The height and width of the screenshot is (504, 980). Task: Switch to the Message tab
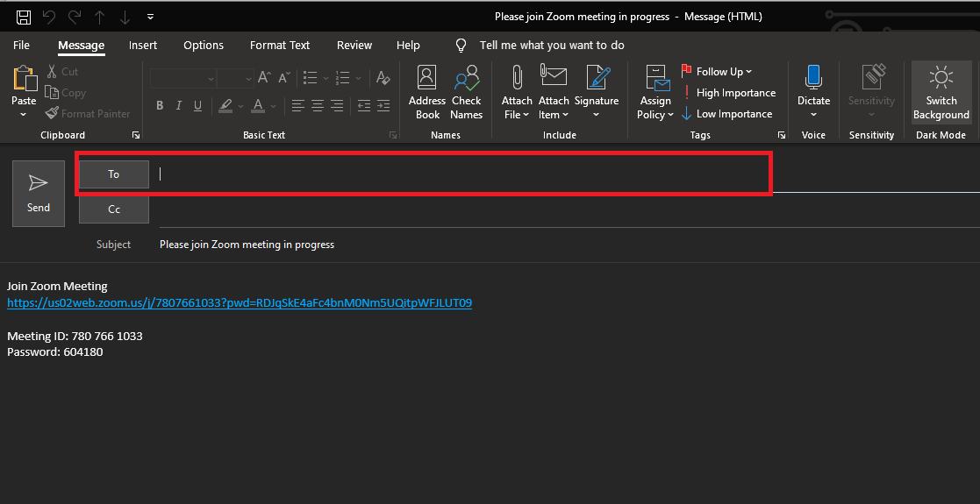(82, 45)
